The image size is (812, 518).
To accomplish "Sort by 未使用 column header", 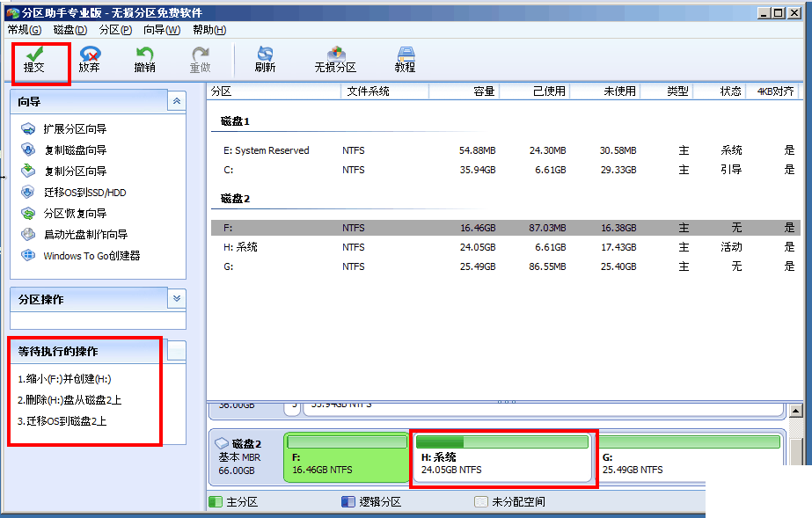I will [x=605, y=91].
